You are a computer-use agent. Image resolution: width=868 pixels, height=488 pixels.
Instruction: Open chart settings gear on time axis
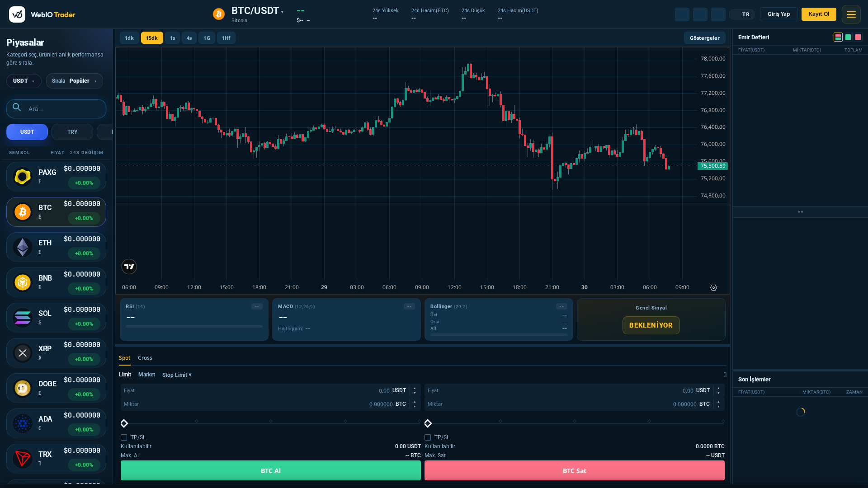(713, 288)
